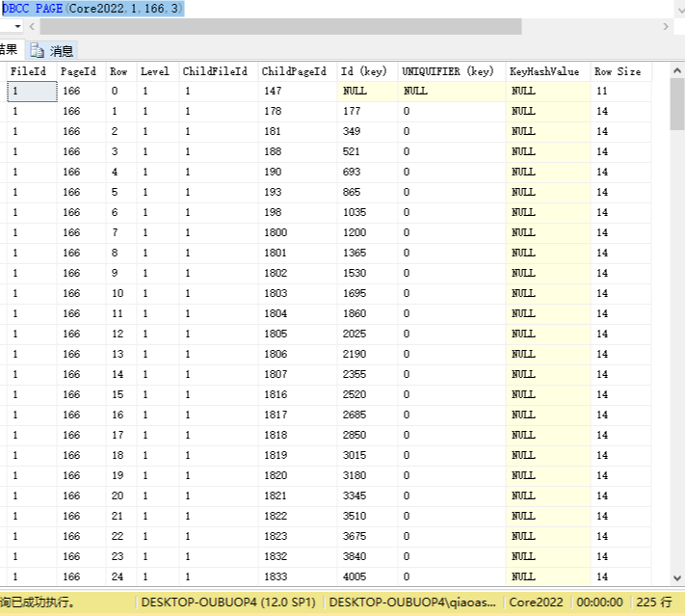Click ChildPageId cell 1806
Image resolution: width=685 pixels, height=616 pixels.
click(298, 354)
